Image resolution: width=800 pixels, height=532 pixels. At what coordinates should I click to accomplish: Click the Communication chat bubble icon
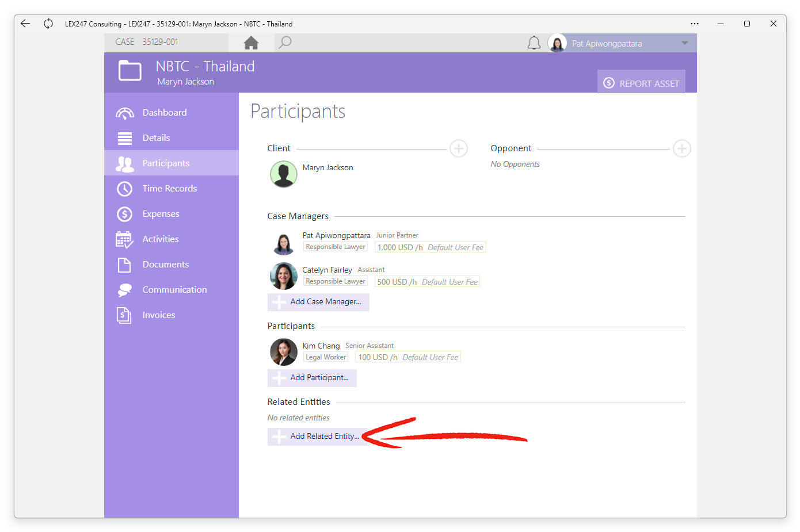124,290
